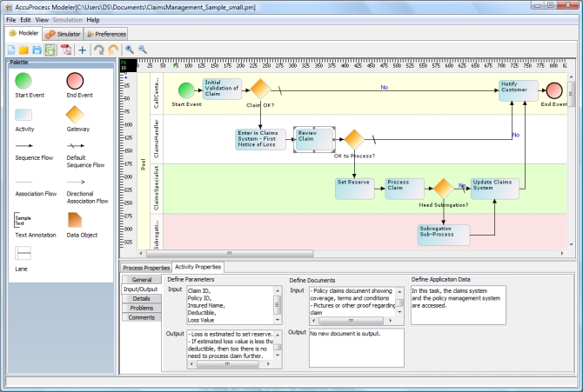
Task: Zoom in on the diagram canvas
Action: tap(130, 50)
